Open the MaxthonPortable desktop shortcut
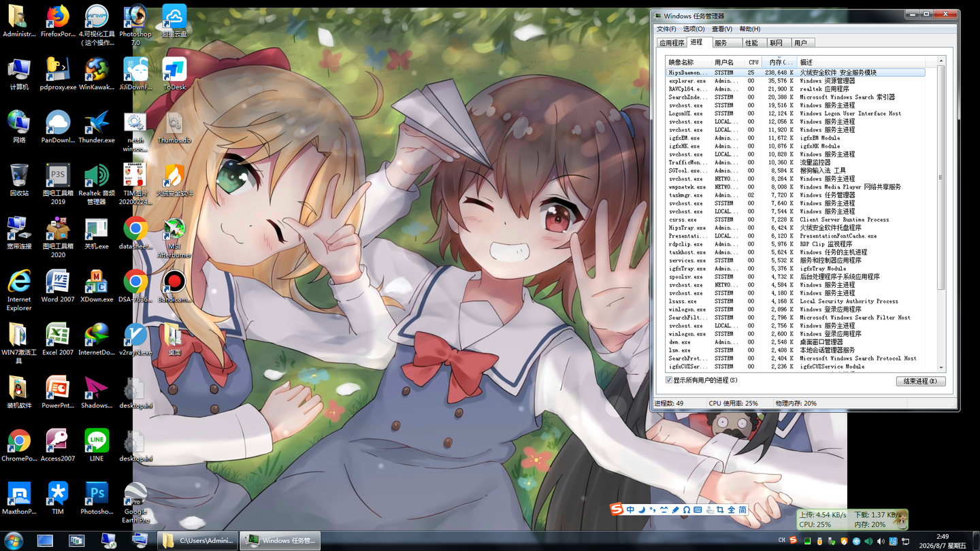The height and width of the screenshot is (551, 980). click(x=19, y=499)
